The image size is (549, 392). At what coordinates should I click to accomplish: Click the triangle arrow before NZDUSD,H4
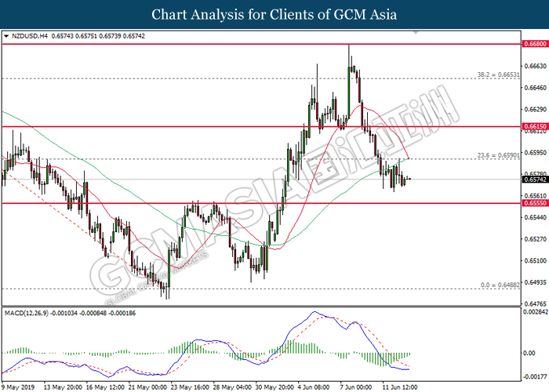coord(6,36)
